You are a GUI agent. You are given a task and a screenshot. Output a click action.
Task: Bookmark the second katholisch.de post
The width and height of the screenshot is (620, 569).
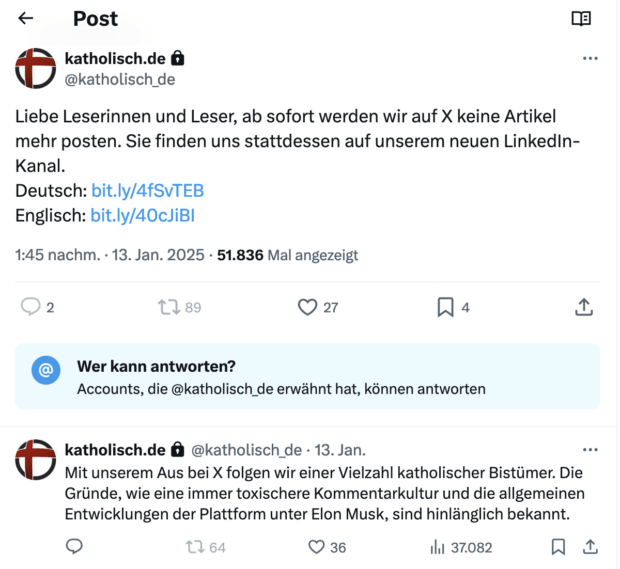(558, 547)
